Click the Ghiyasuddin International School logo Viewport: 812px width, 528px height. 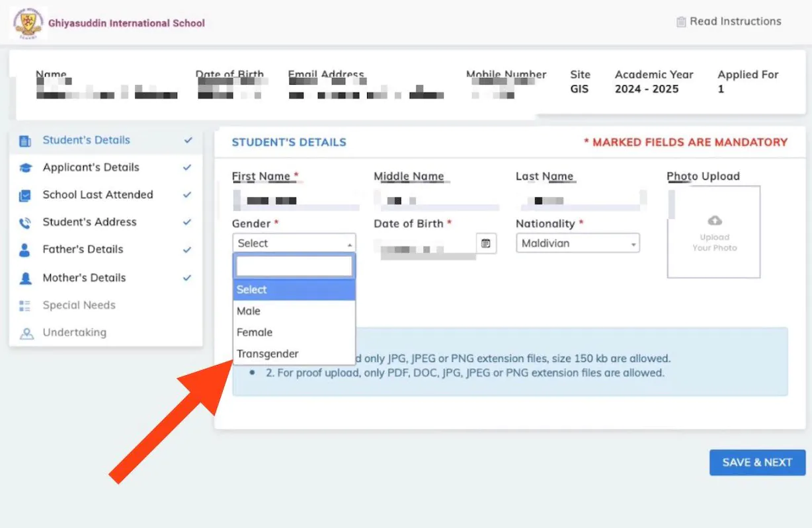tap(28, 23)
